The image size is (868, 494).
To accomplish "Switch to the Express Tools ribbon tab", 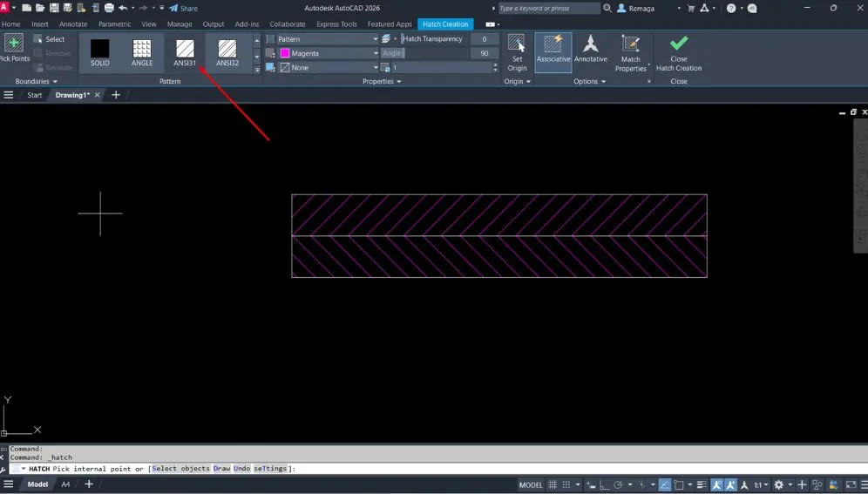I will (x=336, y=24).
